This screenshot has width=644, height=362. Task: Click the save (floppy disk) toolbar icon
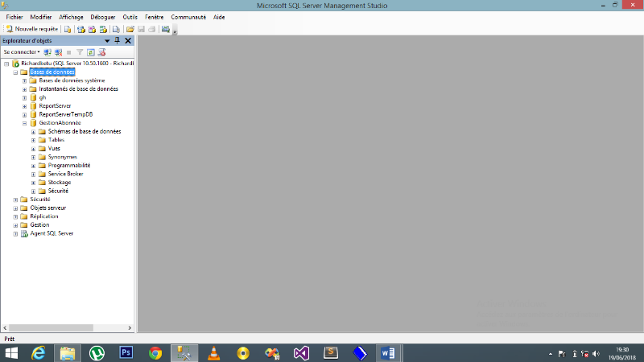pos(141,29)
